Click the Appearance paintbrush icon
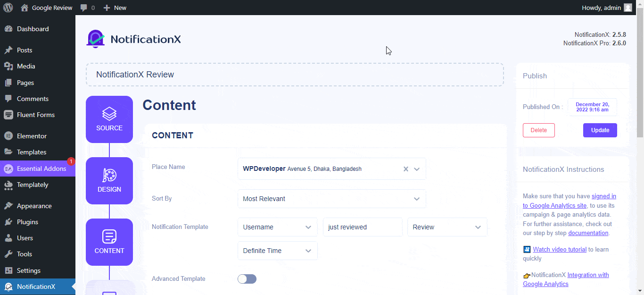The height and width of the screenshot is (295, 644). click(x=8, y=206)
